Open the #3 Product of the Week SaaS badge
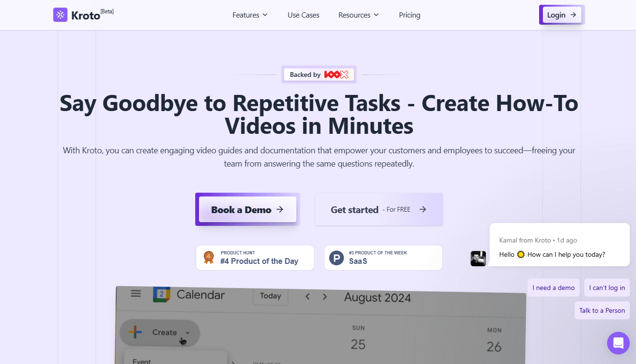The height and width of the screenshot is (364, 636). pos(383,258)
